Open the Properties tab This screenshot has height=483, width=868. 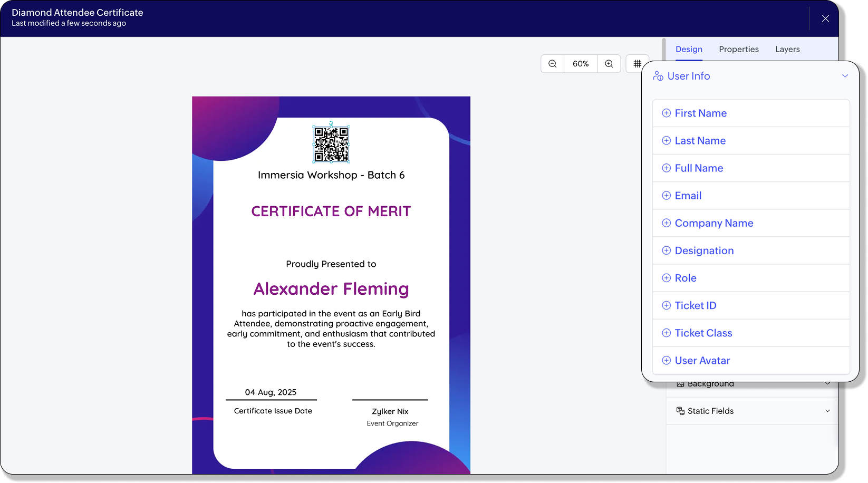coord(739,49)
